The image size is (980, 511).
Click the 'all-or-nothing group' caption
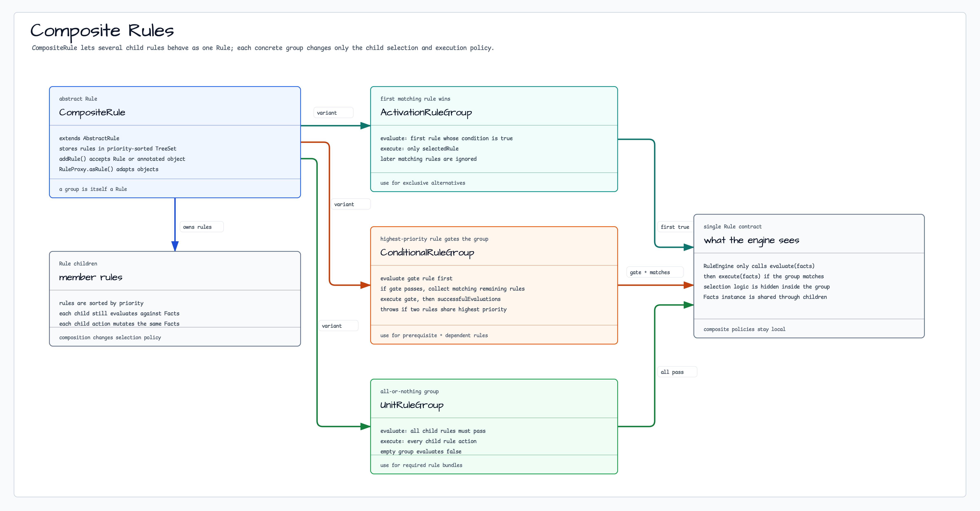(409, 391)
